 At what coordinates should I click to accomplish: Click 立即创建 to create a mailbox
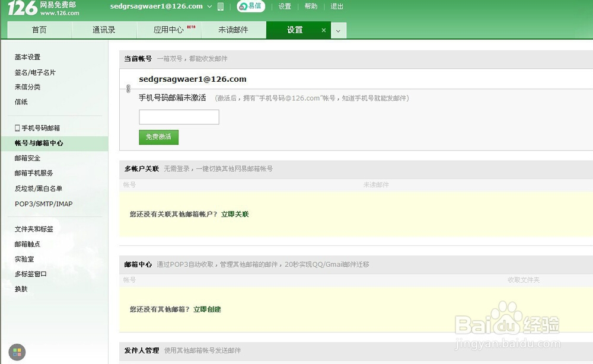click(206, 309)
